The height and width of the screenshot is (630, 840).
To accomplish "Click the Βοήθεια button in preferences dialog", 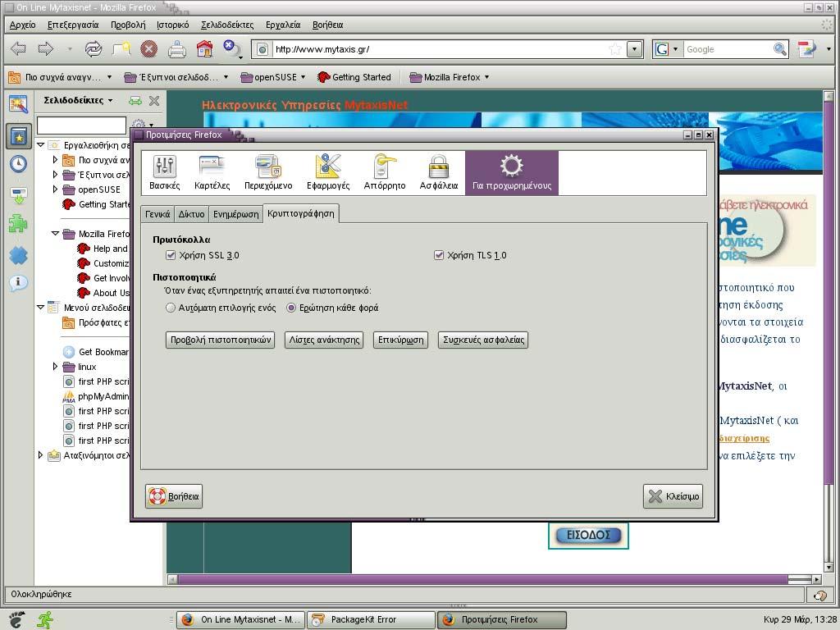I will pos(174,496).
